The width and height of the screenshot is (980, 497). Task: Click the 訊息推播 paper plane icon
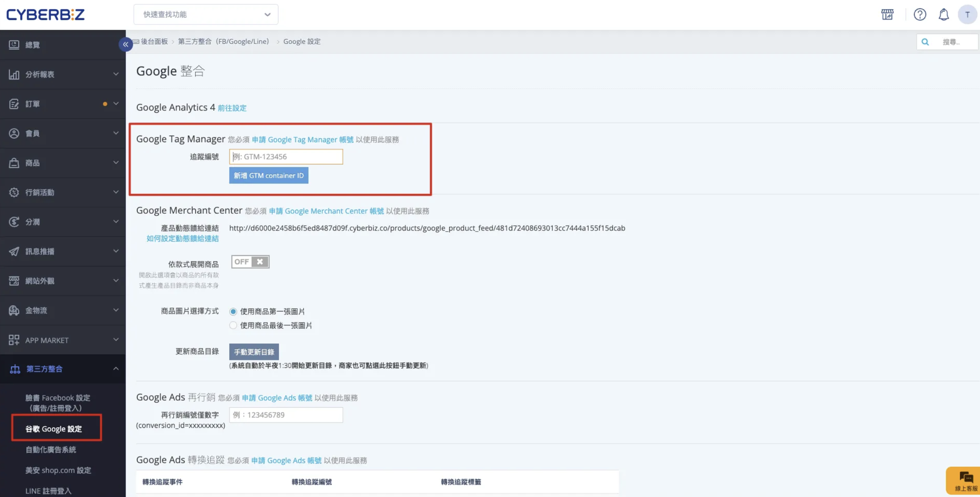pyautogui.click(x=14, y=251)
